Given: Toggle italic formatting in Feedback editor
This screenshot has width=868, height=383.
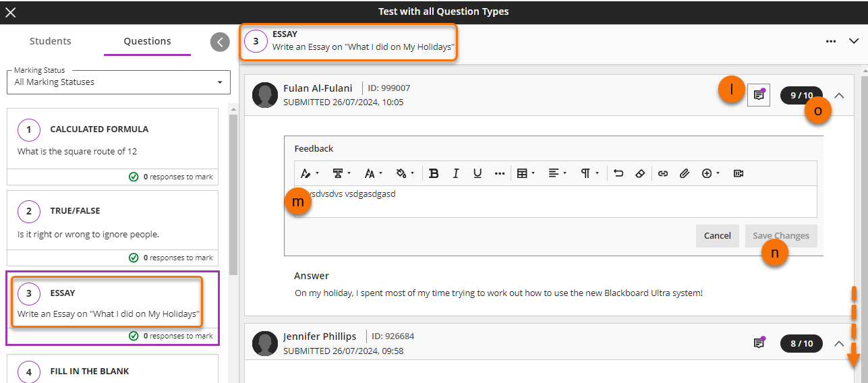Looking at the screenshot, I should [x=456, y=173].
